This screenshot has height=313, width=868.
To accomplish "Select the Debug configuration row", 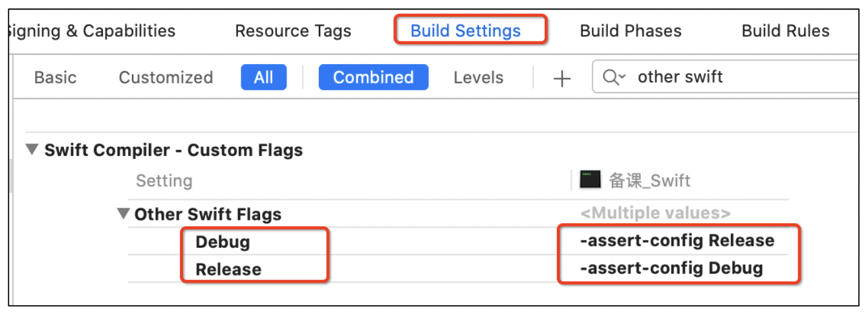I will click(222, 242).
